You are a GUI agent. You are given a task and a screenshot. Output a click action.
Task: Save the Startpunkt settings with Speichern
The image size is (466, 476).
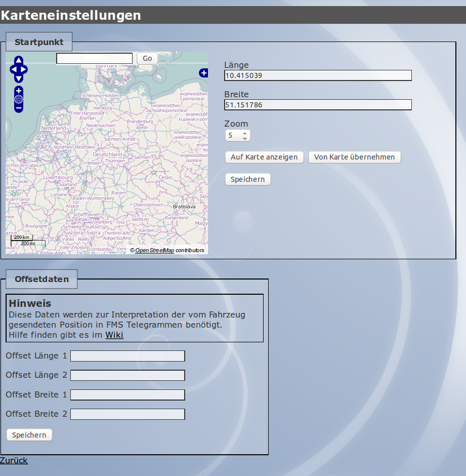coord(247,179)
